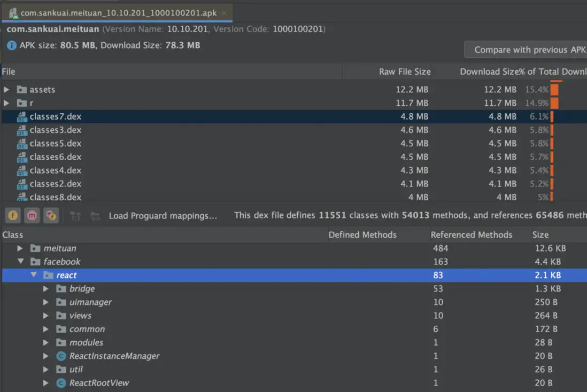The height and width of the screenshot is (392, 587).
Task: Click the ReactInstanceManager class icon
Action: coord(61,356)
